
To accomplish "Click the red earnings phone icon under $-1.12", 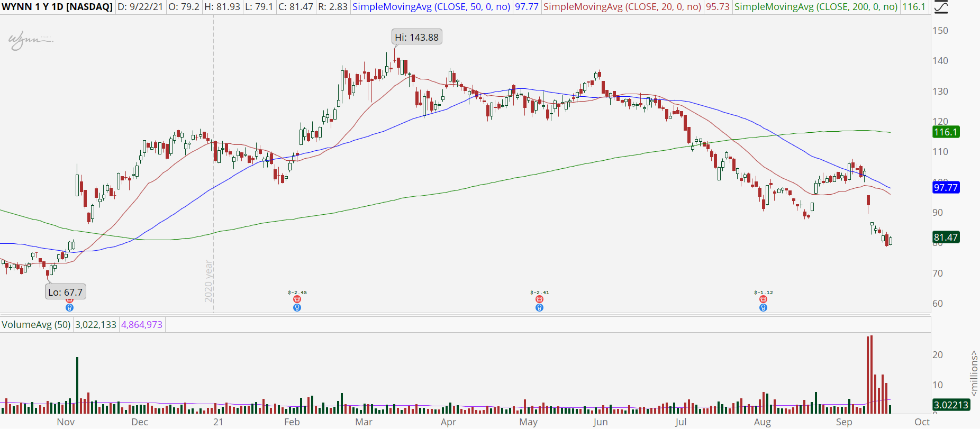I will tap(763, 299).
